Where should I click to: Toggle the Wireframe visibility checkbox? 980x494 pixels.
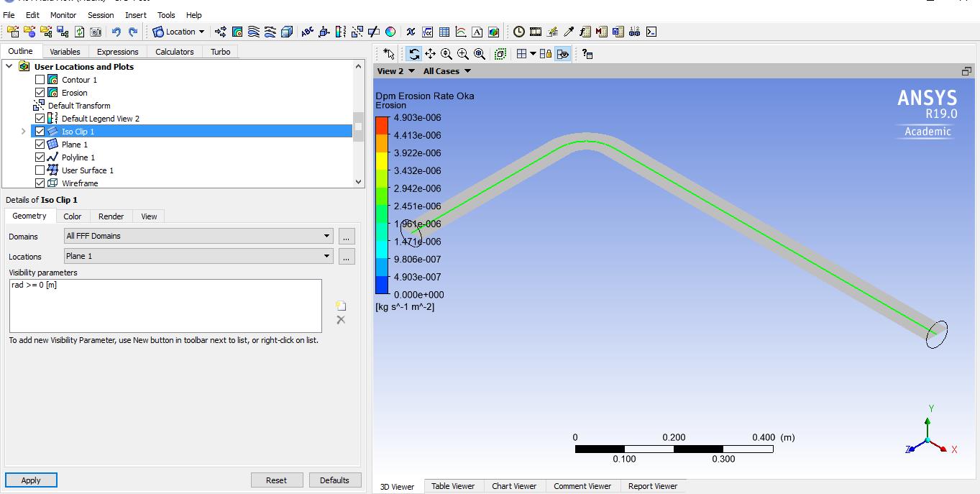coord(40,183)
